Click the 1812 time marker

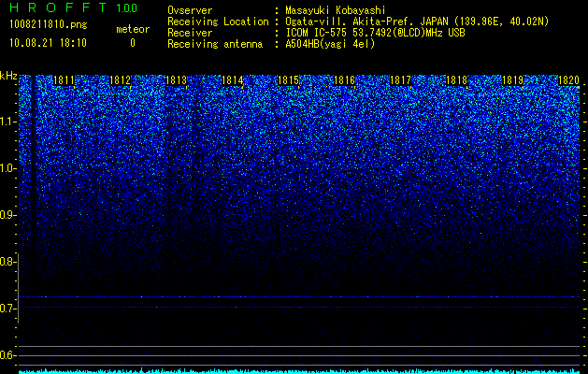(x=120, y=80)
